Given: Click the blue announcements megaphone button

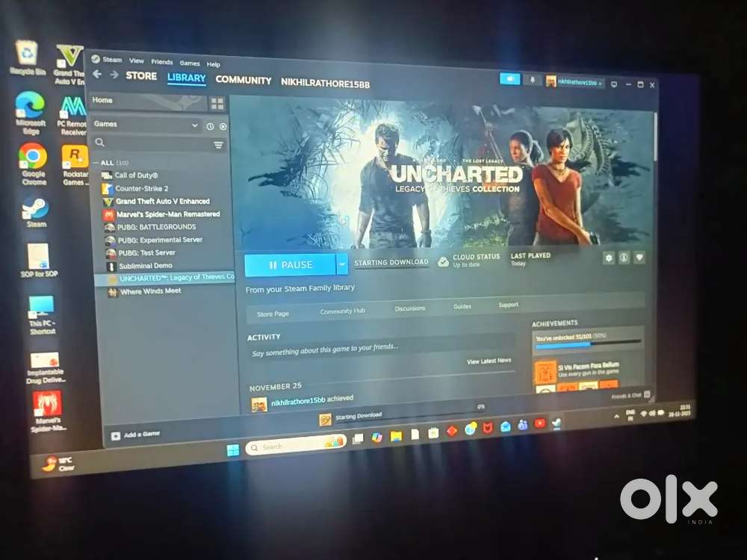Looking at the screenshot, I should click(510, 79).
